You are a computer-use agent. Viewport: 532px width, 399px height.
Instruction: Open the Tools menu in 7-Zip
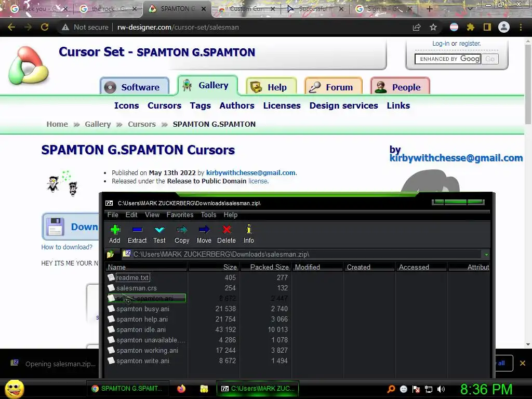(208, 215)
